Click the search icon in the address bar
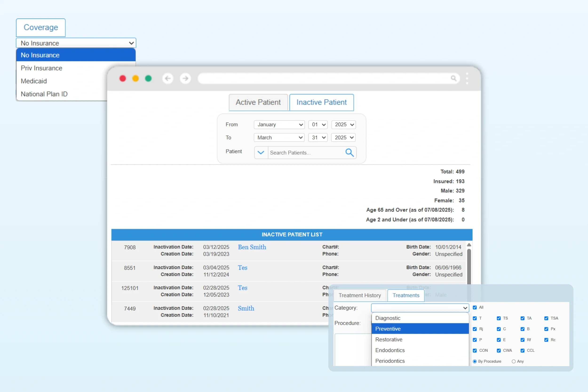The height and width of the screenshot is (392, 588). click(x=454, y=78)
